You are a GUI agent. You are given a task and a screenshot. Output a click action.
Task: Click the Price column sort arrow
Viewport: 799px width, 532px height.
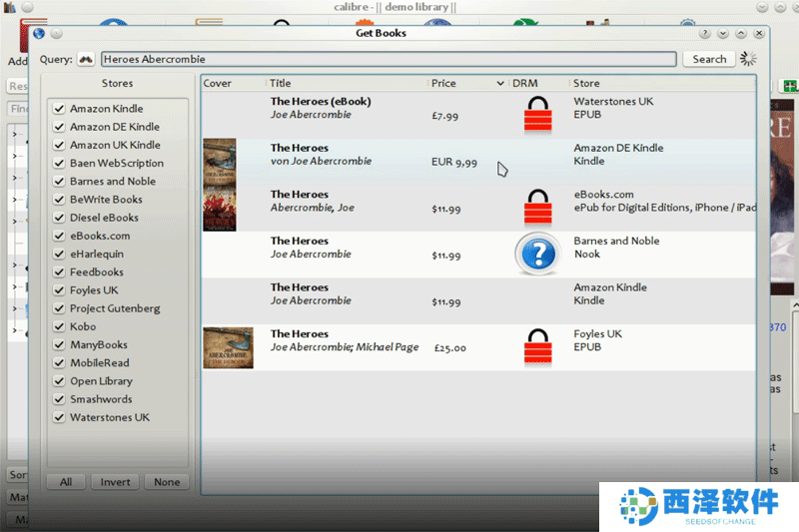[x=500, y=84]
